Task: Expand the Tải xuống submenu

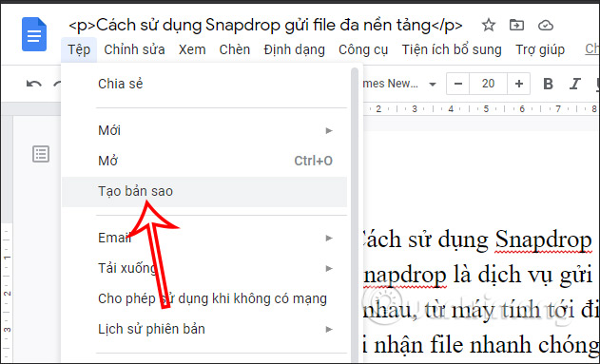Action: [204, 268]
